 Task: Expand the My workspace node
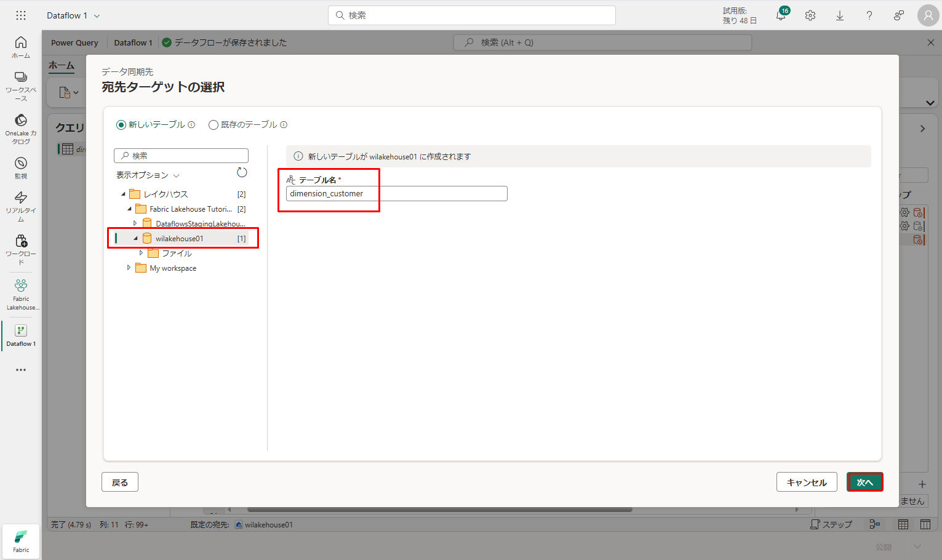[x=129, y=268]
